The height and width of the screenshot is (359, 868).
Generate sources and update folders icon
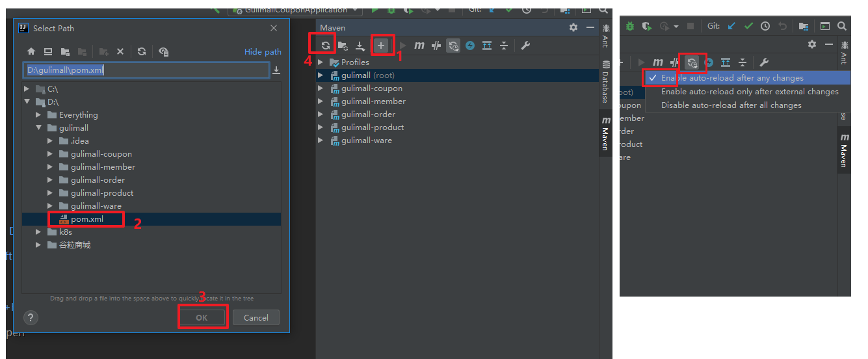(x=343, y=46)
